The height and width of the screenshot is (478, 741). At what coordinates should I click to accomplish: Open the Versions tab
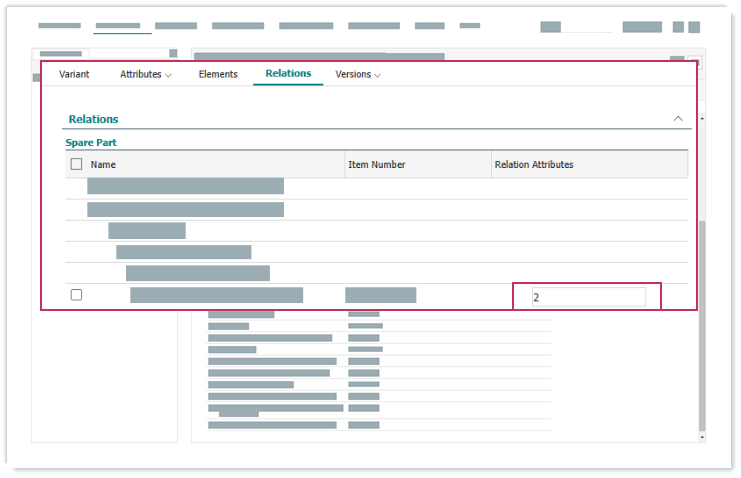click(x=353, y=74)
